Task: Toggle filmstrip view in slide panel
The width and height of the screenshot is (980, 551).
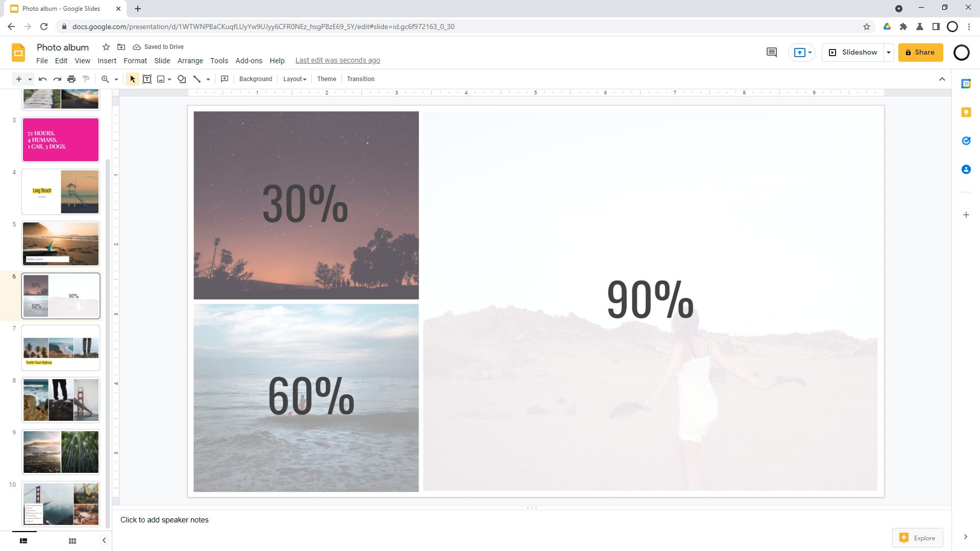Action: (x=23, y=540)
